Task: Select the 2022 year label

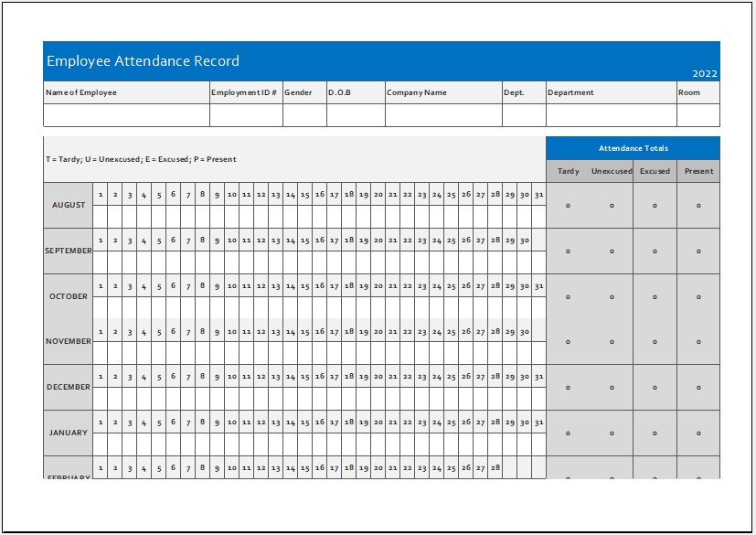Action: (x=705, y=74)
